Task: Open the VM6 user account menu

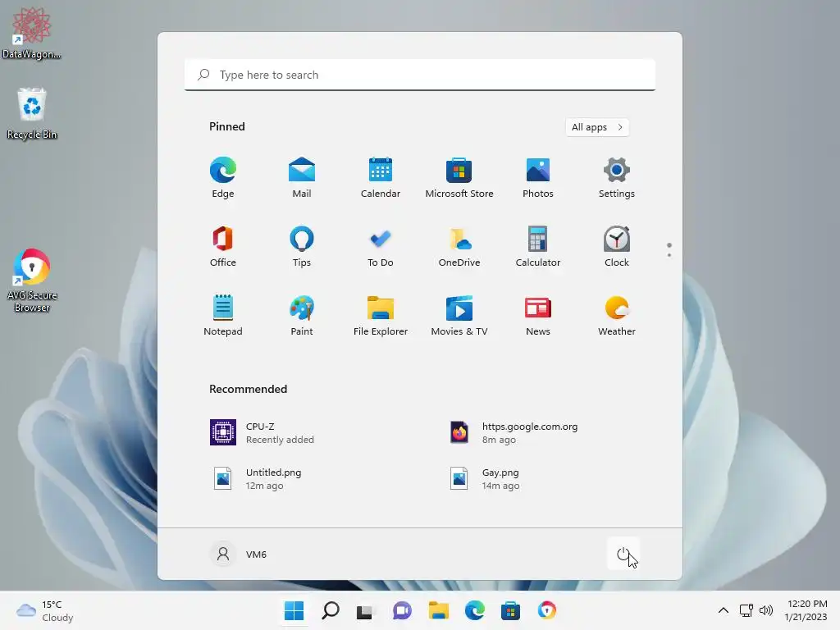Action: tap(239, 554)
